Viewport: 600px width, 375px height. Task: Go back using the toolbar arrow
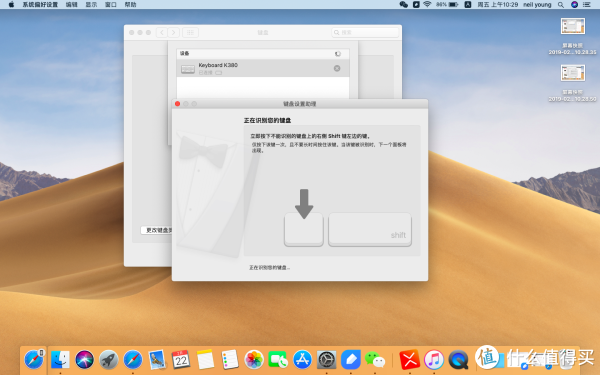(x=162, y=33)
